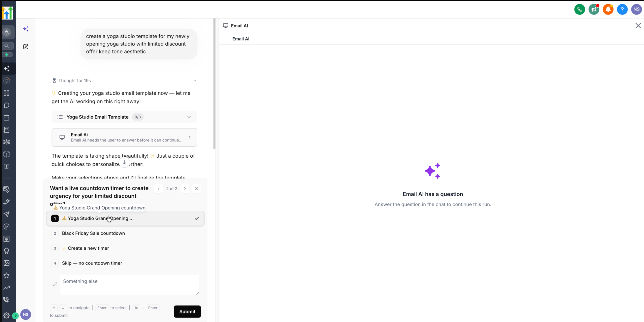
Task: Select the AI sparkles item in sidebar
Action: point(7,68)
